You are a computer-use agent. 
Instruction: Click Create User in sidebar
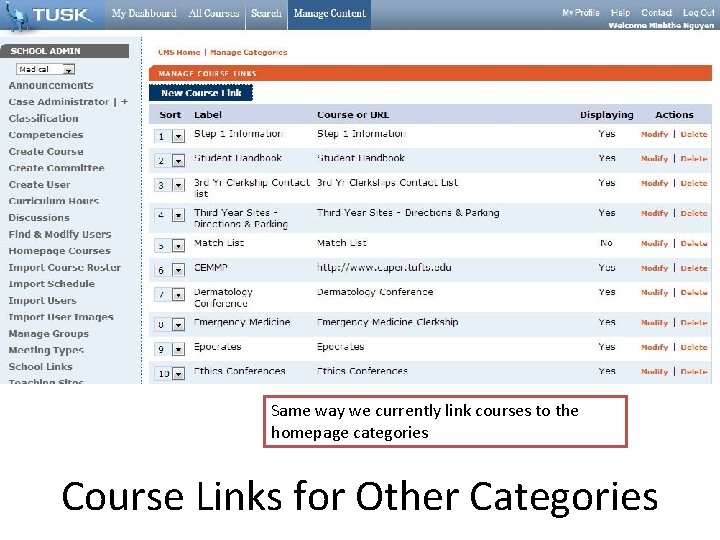39,185
